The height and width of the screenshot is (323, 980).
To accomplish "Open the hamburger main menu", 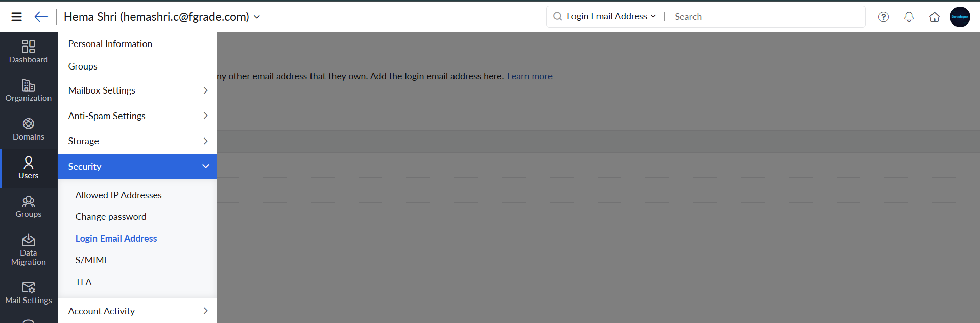I will (16, 17).
